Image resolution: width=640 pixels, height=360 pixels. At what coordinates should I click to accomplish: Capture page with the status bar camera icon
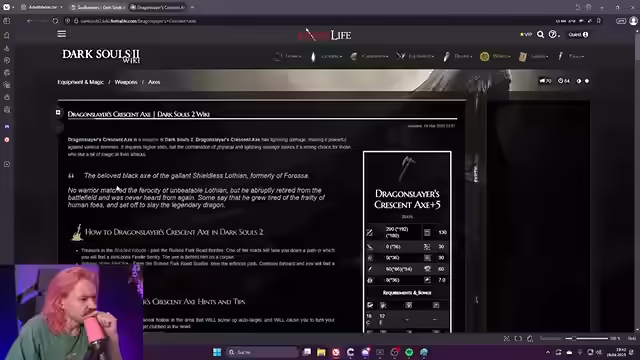507,338
